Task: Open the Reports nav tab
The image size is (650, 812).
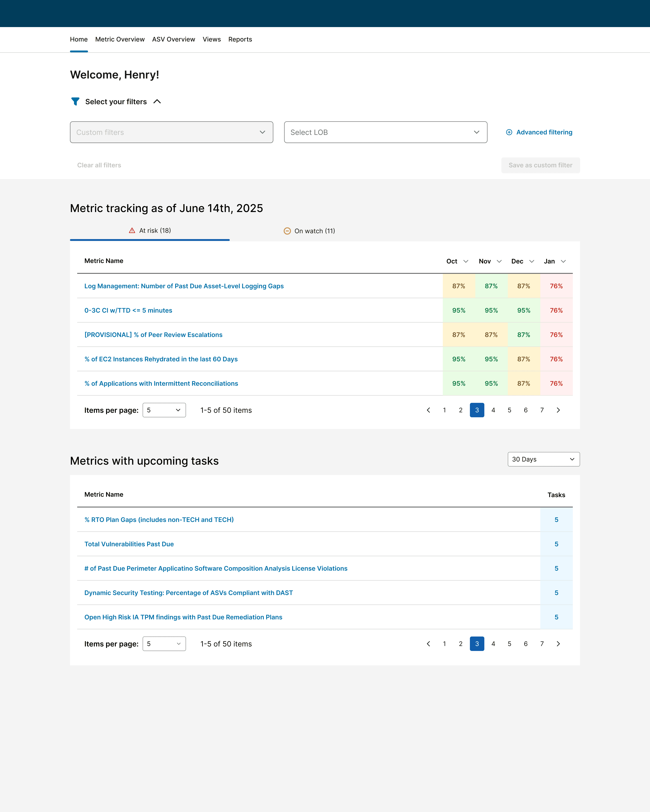Action: pos(240,39)
